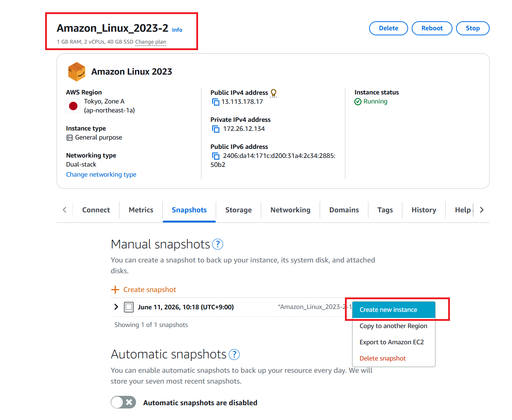Choose Copy to another Region
The height and width of the screenshot is (420, 512).
pyautogui.click(x=394, y=326)
